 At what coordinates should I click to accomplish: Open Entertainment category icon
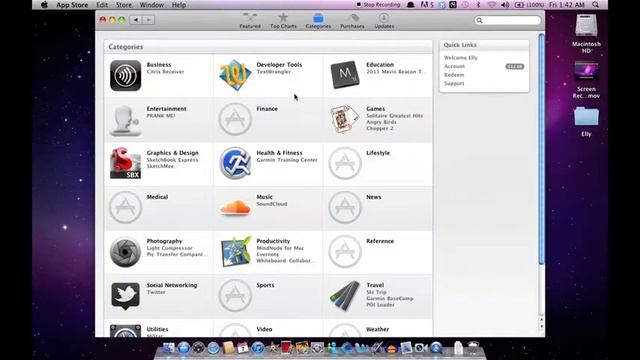click(125, 120)
